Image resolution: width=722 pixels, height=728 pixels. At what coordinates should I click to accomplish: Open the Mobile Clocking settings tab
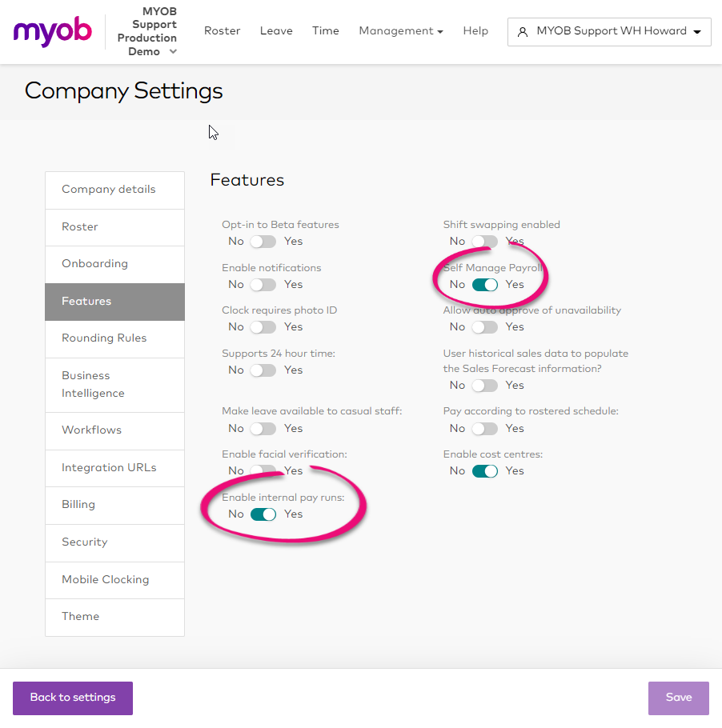114,580
